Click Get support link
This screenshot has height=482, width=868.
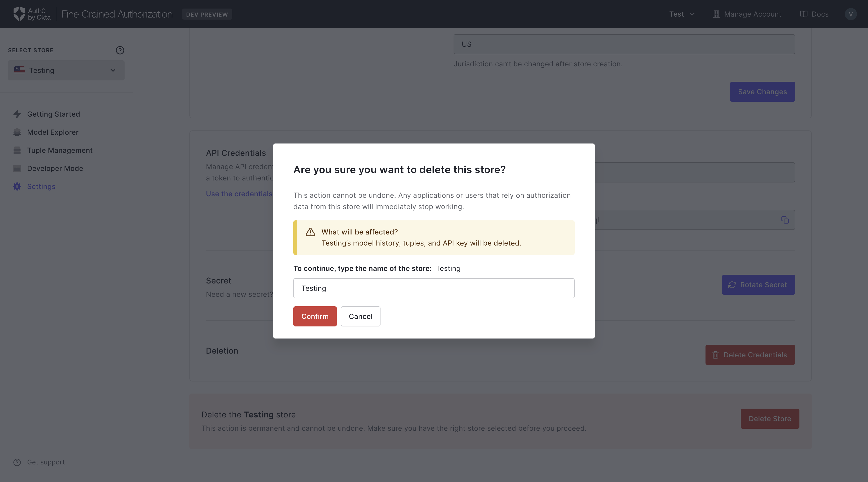[x=46, y=462]
